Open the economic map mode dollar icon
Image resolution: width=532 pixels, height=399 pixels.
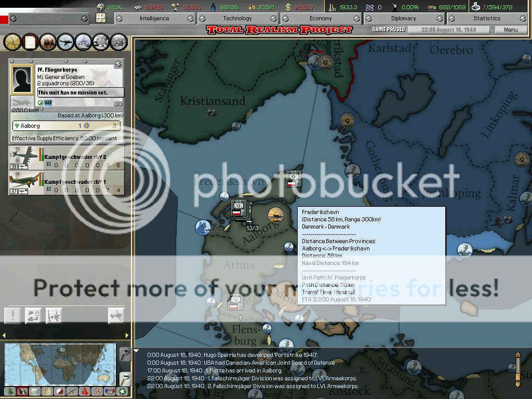pyautogui.click(x=47, y=392)
